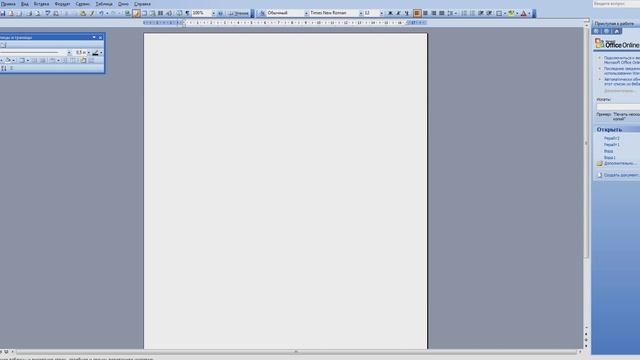The height and width of the screenshot is (360, 640).
Task: Open Print Preview from the toolbar
Action: coord(38,13)
